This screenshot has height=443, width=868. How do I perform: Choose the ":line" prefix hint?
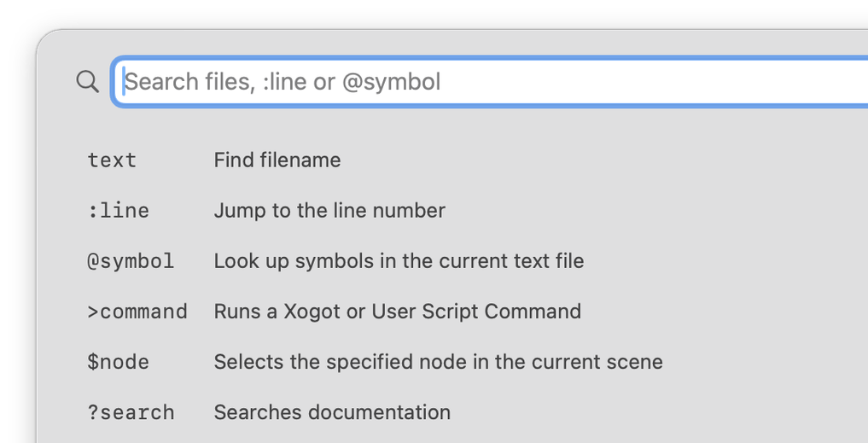[x=118, y=211]
